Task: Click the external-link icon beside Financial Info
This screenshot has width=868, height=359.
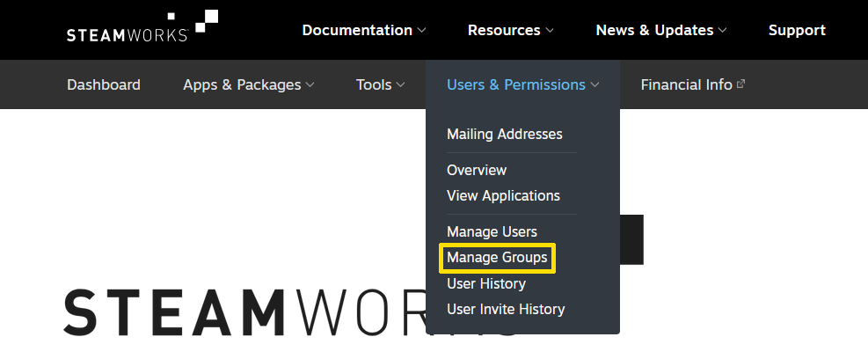Action: (740, 84)
